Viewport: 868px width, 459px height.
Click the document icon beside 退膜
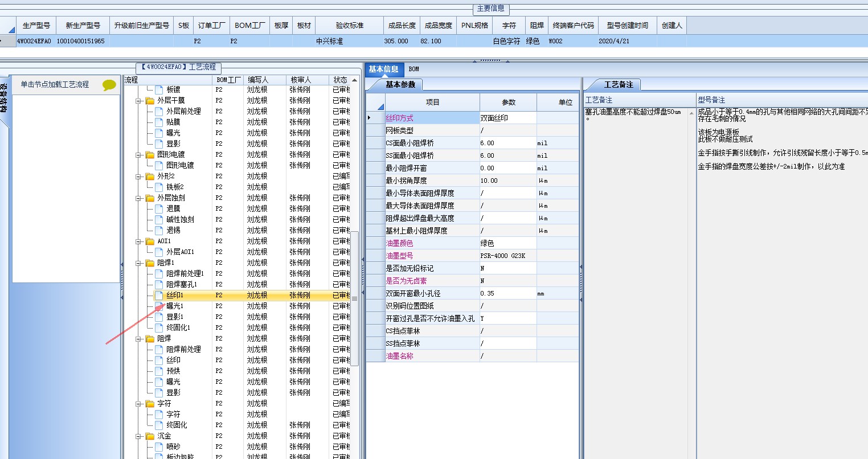[x=159, y=208]
